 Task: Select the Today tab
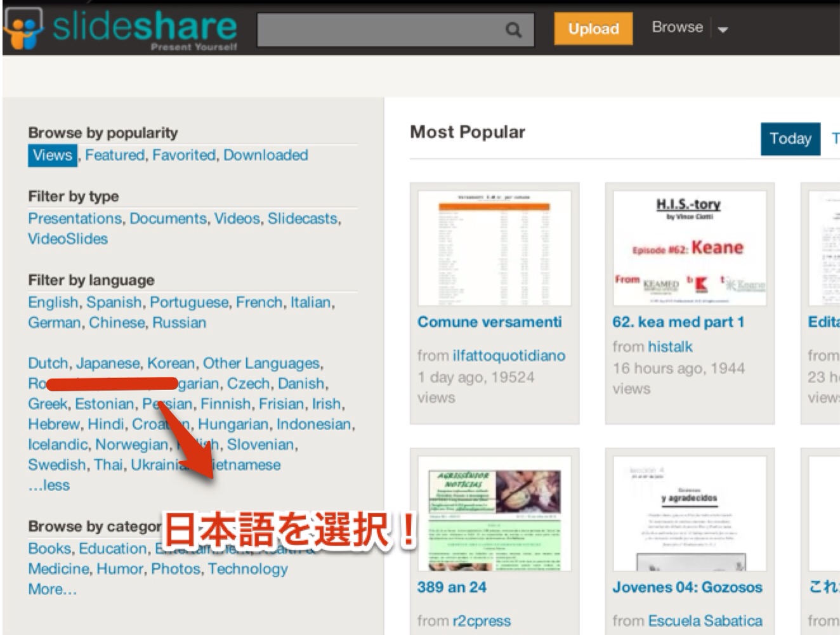click(791, 138)
